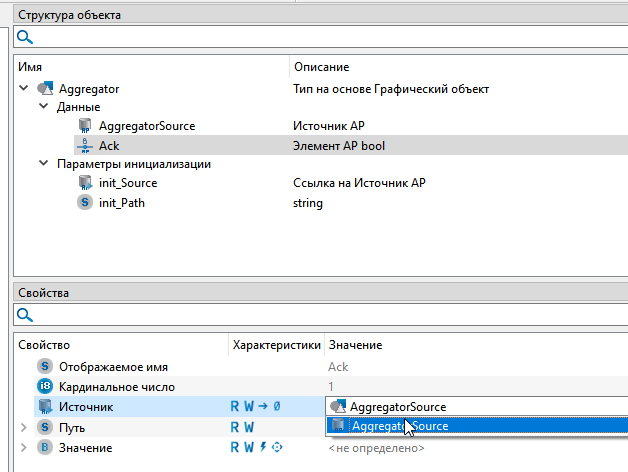
Task: Collapse the Данные group
Action: [x=43, y=107]
